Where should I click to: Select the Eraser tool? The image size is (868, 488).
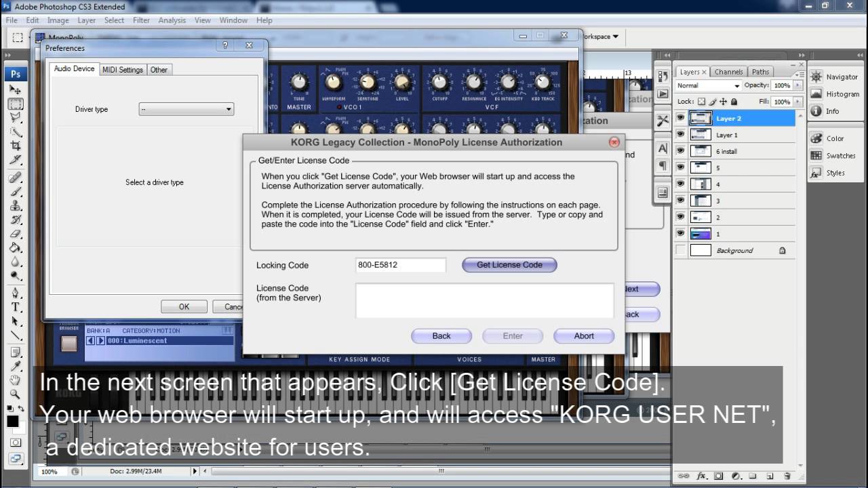16,234
